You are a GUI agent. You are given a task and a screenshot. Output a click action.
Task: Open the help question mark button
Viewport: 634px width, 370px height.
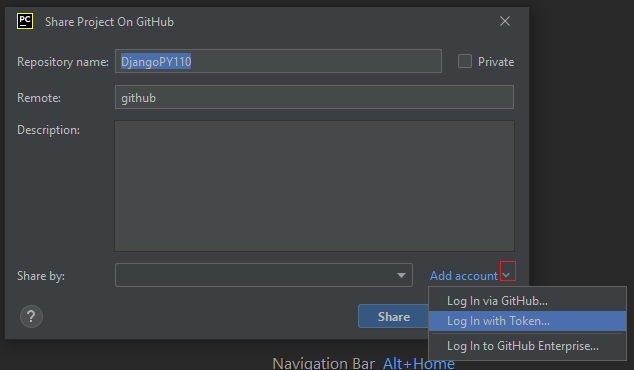[31, 316]
